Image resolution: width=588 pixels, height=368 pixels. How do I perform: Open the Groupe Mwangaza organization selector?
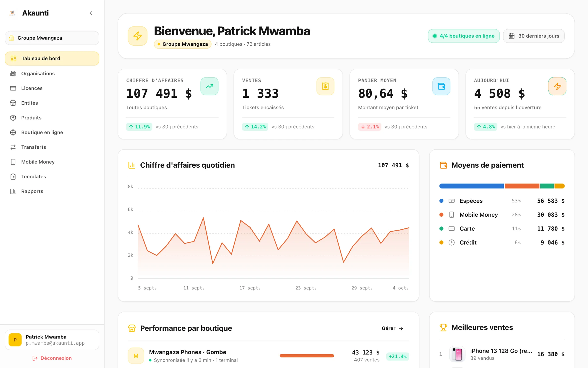[52, 38]
